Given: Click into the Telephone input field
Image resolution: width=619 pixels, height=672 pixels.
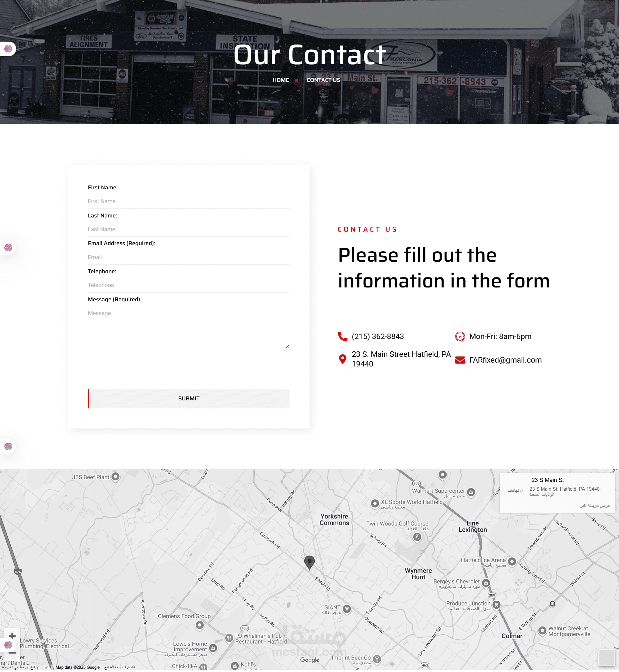Looking at the screenshot, I should (x=188, y=286).
